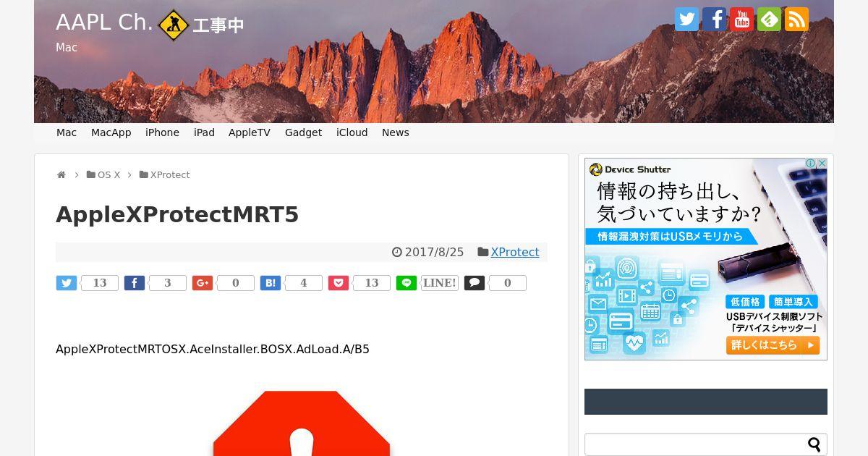Click the Mac site subtitle text
This screenshot has height=456, width=868.
67,48
